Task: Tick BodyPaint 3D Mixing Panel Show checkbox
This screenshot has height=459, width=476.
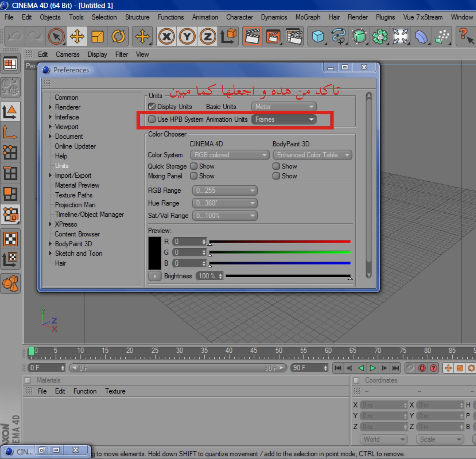Action: (276, 176)
